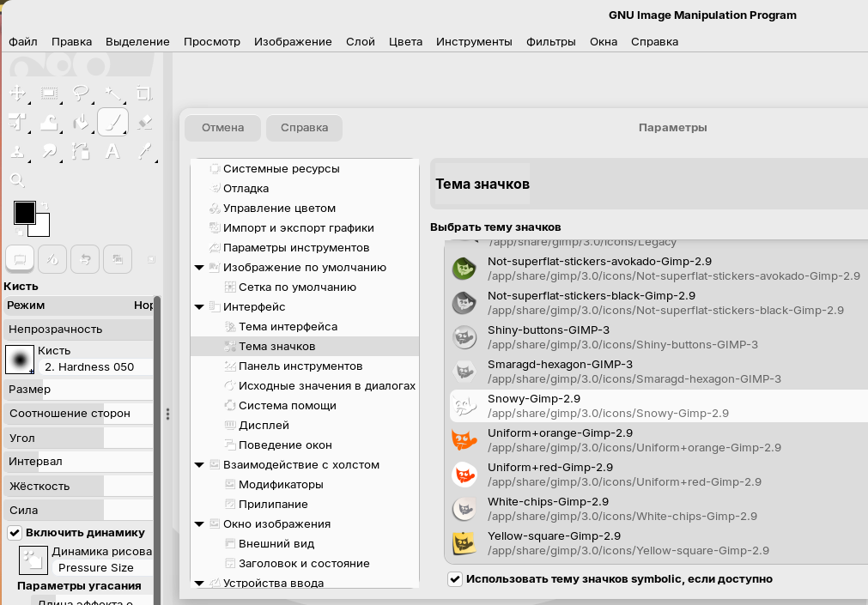The width and height of the screenshot is (868, 605).
Task: Open the Файл menu
Action: point(23,41)
